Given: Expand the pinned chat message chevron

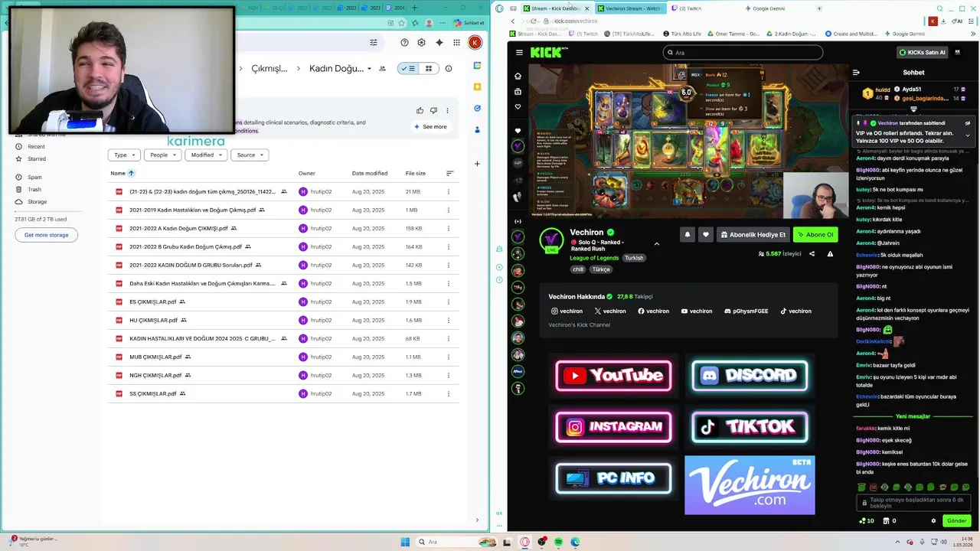Looking at the screenshot, I should (x=968, y=135).
